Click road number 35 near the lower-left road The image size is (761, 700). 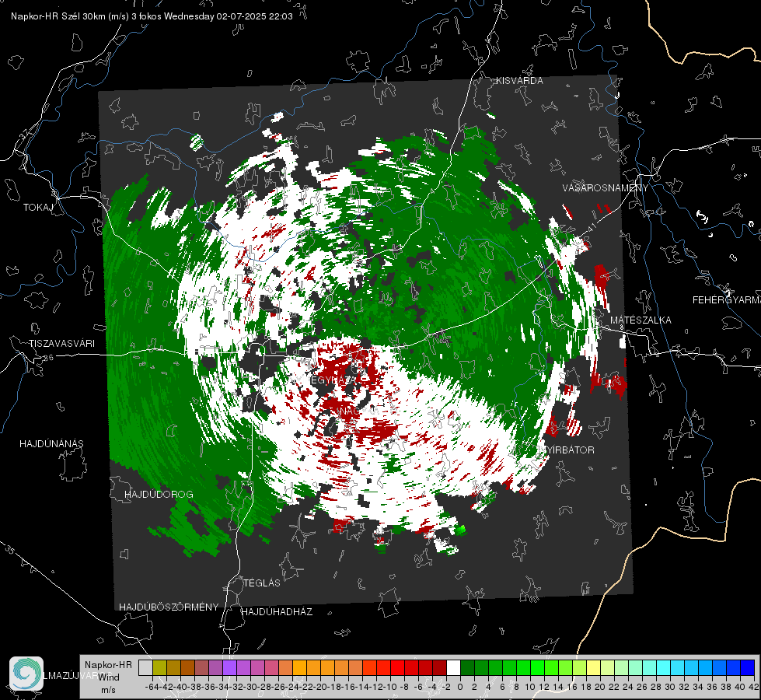pyautogui.click(x=9, y=550)
